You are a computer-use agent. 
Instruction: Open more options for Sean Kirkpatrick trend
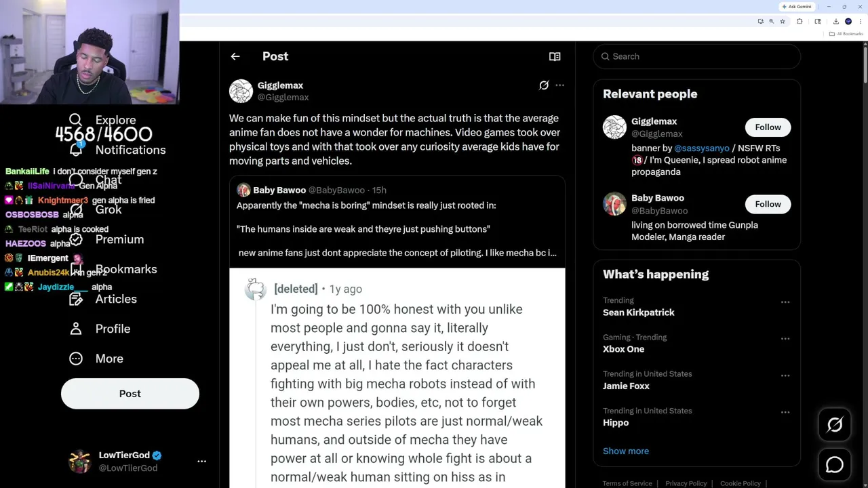[x=785, y=302]
